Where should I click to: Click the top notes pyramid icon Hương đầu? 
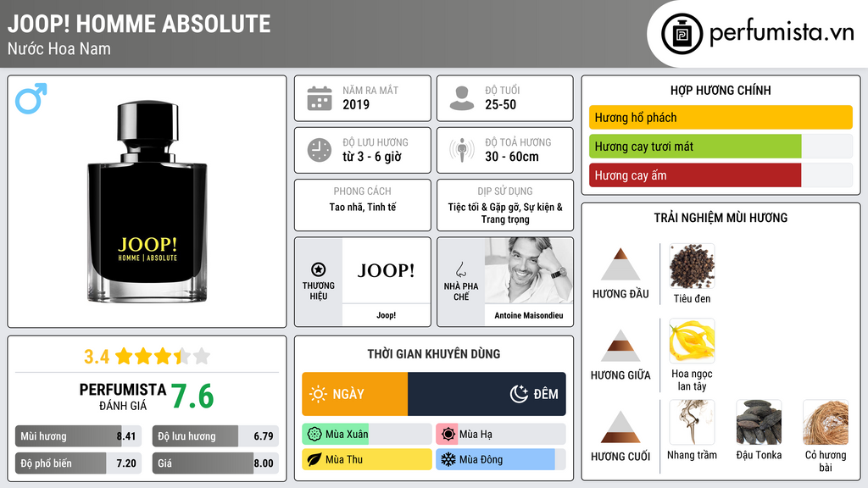620,264
